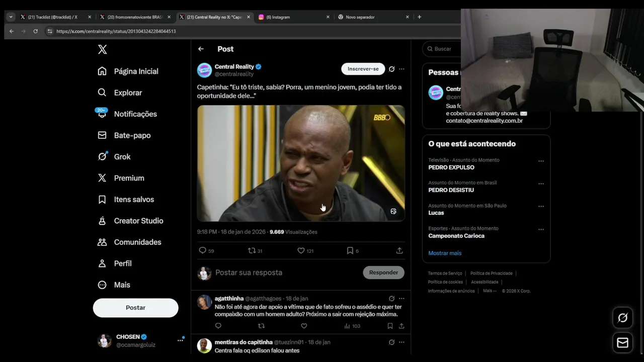This screenshot has height=362, width=644.
Task: Open Perfil page
Action: click(x=114, y=263)
